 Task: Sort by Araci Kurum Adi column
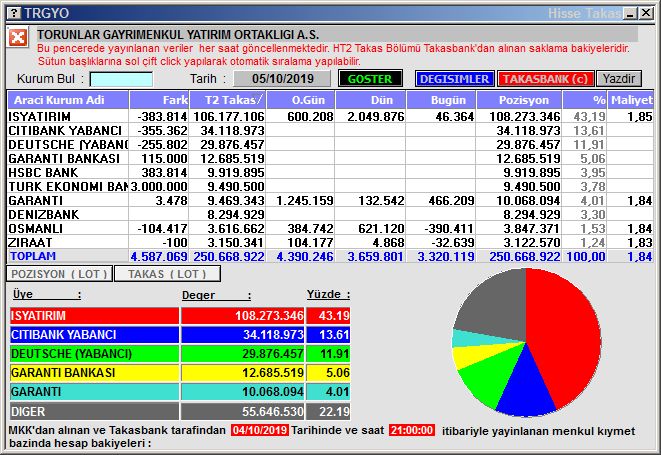(x=68, y=100)
